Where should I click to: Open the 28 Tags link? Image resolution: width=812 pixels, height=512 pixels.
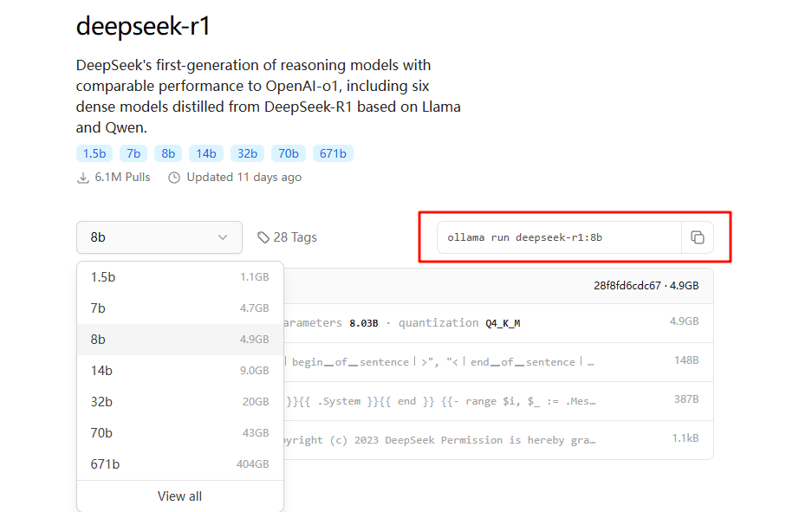coord(295,237)
